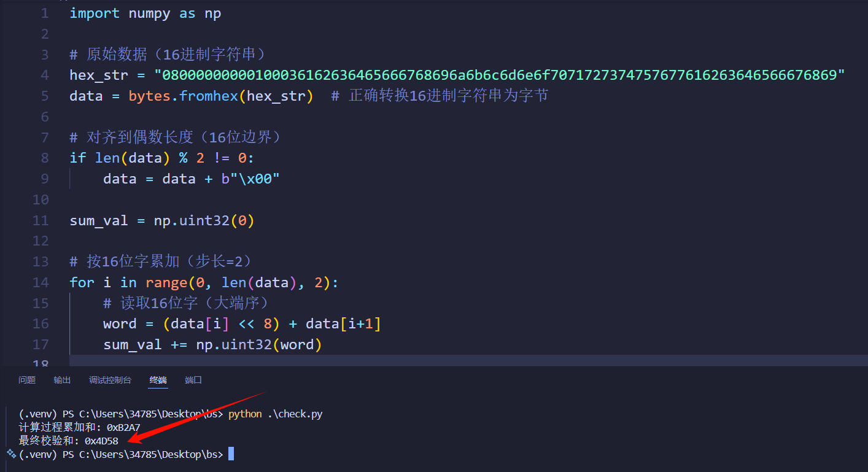Open the 端口 panel tab
Viewport: 868px width, 472px height.
193,380
